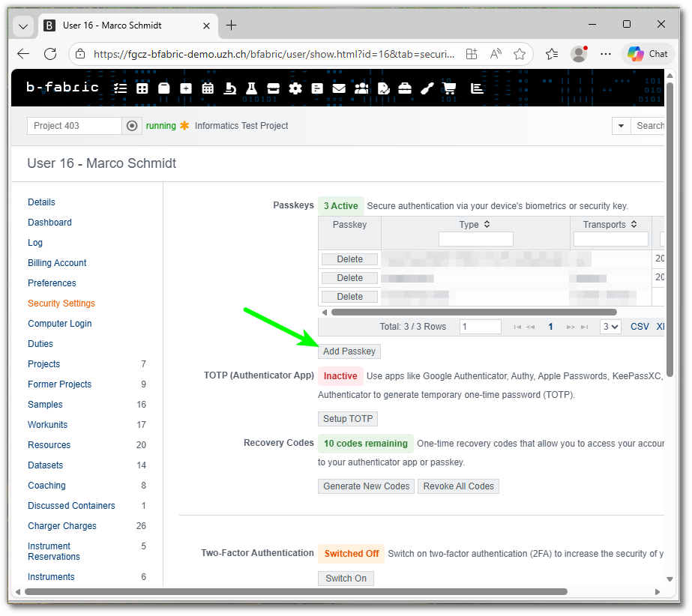692x616 pixels.
Task: Open the Dashboard section
Action: [49, 223]
